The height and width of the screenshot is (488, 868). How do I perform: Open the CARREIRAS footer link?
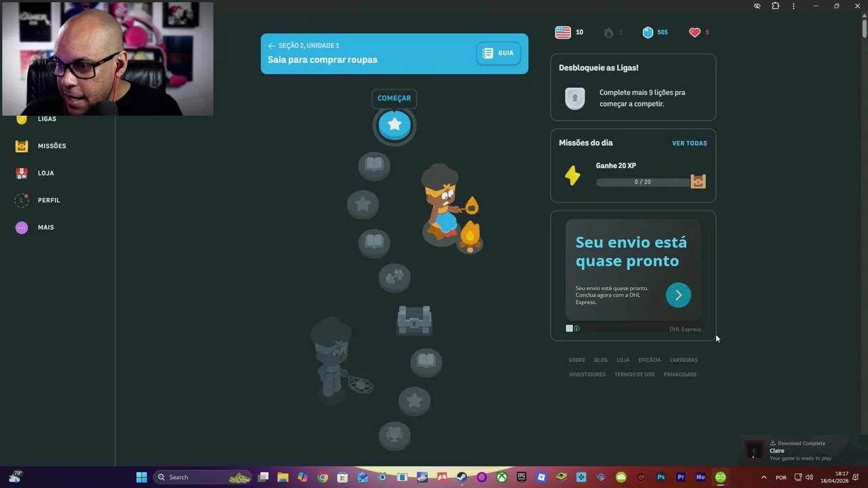684,360
